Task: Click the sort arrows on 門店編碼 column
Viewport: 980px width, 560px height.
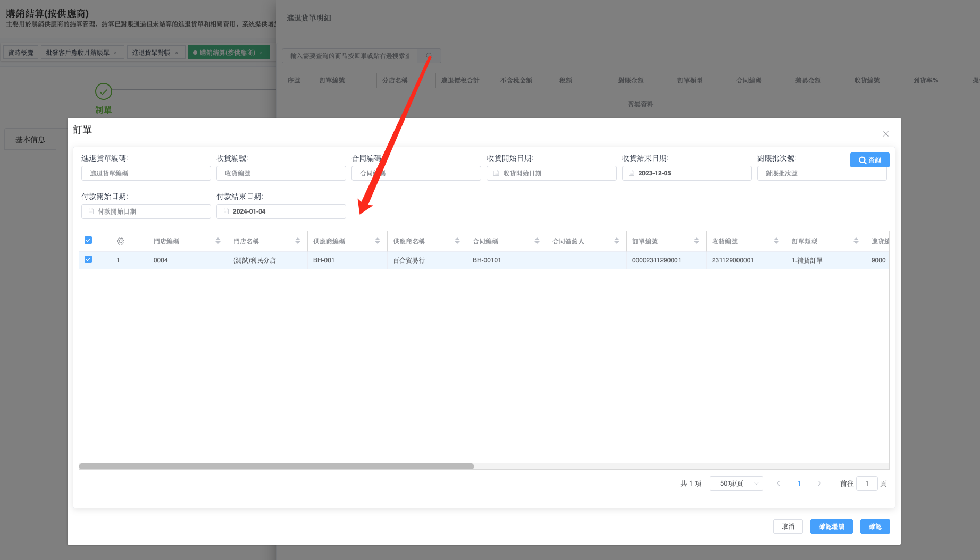Action: [218, 241]
